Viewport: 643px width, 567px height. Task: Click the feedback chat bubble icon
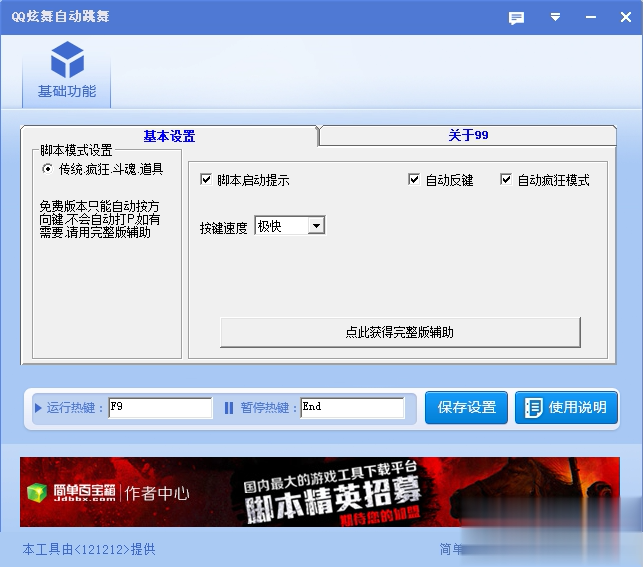click(516, 18)
